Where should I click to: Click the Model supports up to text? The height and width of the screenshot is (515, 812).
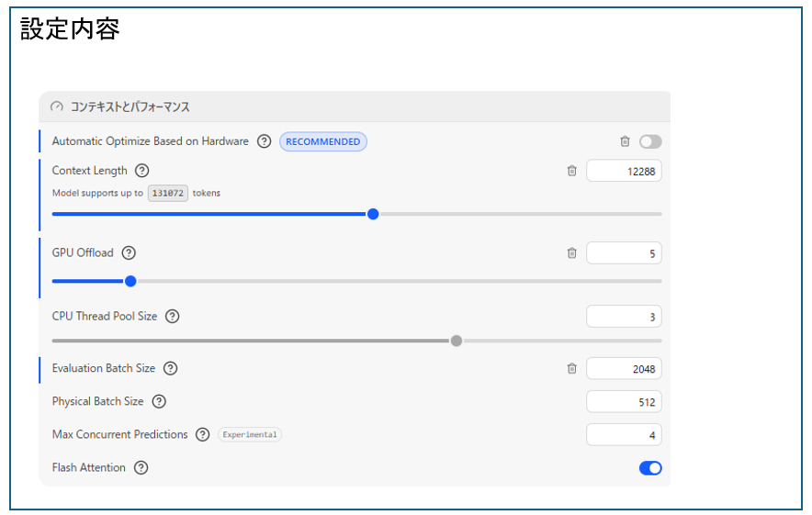(x=97, y=193)
